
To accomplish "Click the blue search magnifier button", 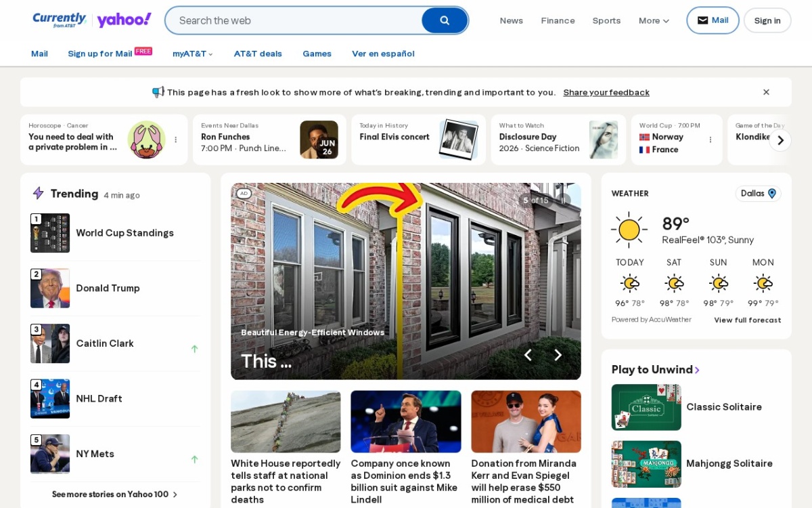I will coord(445,20).
